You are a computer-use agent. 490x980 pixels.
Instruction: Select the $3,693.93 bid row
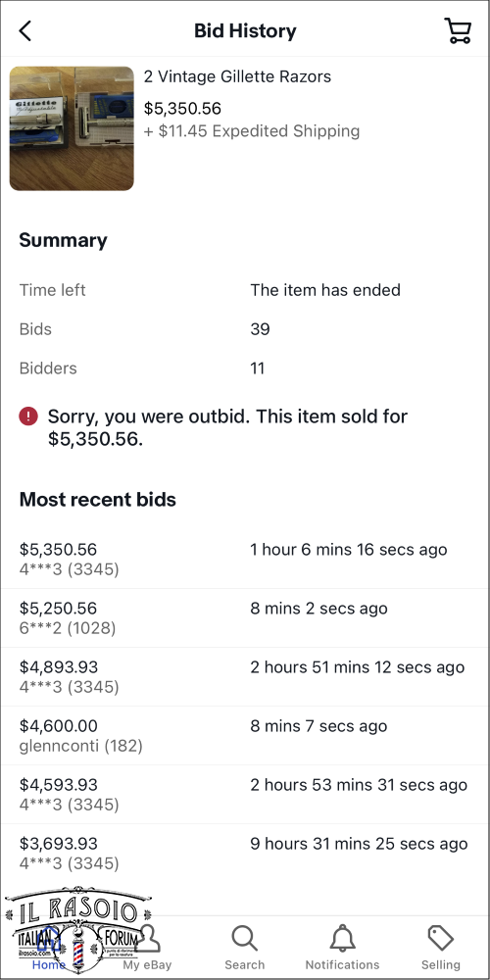245,854
